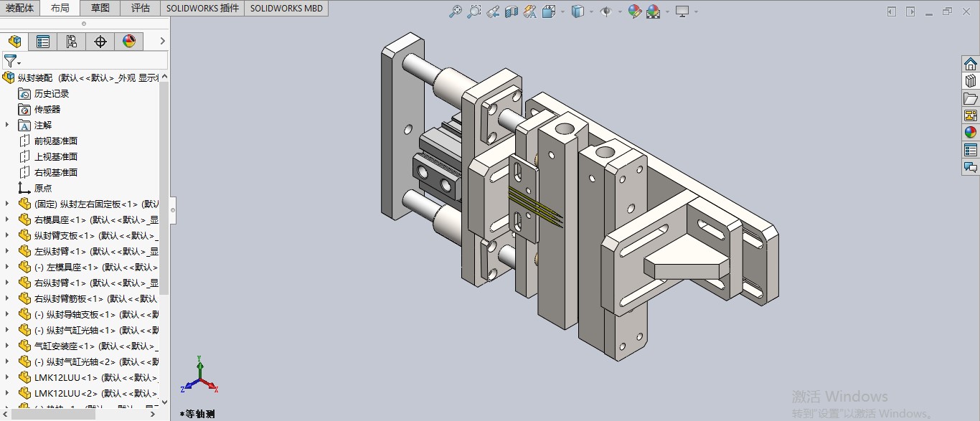The width and height of the screenshot is (980, 421).
Task: Select the LMK12LUU<1> component
Action: (x=88, y=377)
